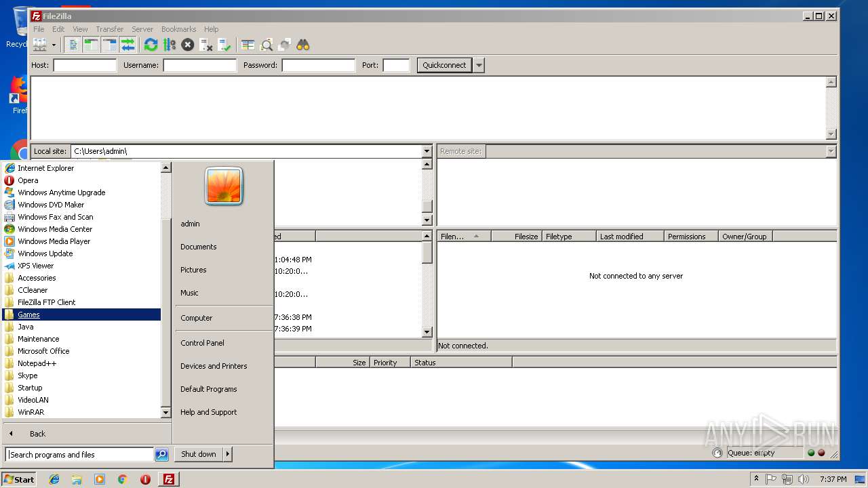The image size is (868, 488).
Task: Click the volume speaker tray icon
Action: pyautogui.click(x=804, y=479)
